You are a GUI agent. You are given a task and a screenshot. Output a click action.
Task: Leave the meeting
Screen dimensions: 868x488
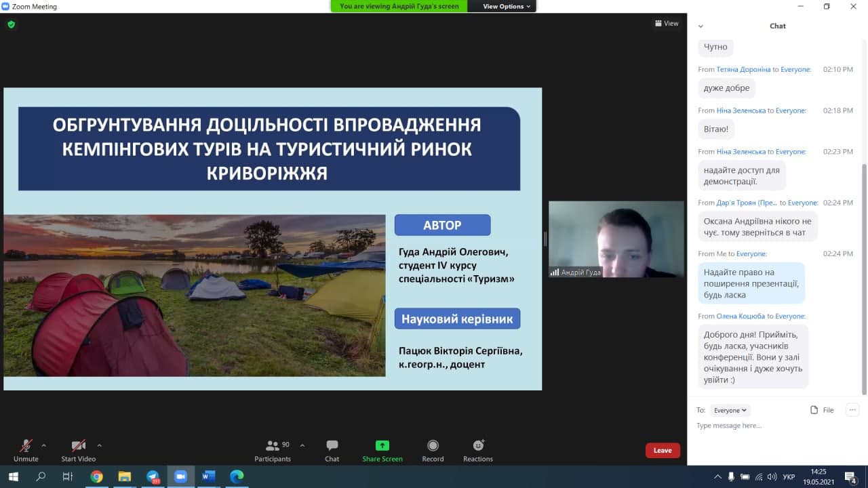coord(663,450)
